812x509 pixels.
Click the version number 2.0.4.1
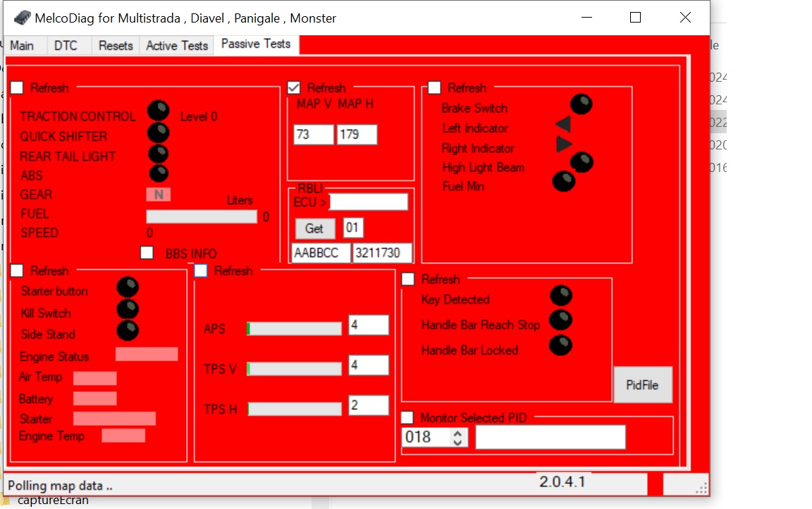[562, 482]
